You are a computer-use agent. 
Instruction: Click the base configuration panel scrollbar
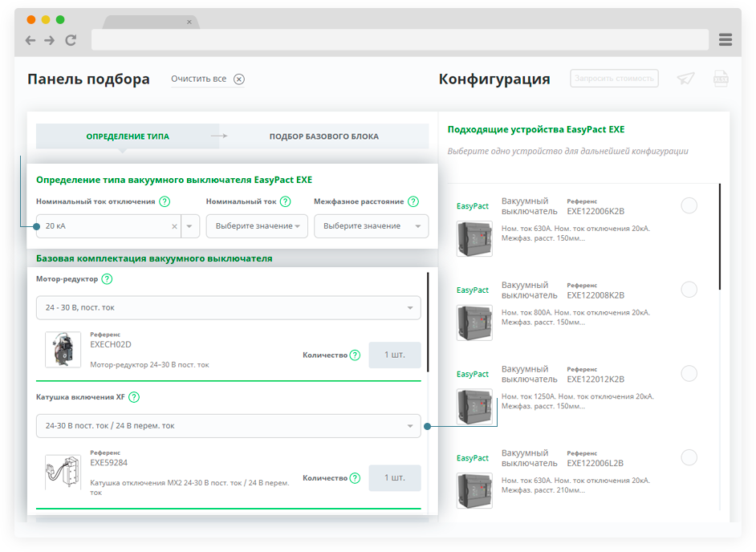click(x=428, y=322)
